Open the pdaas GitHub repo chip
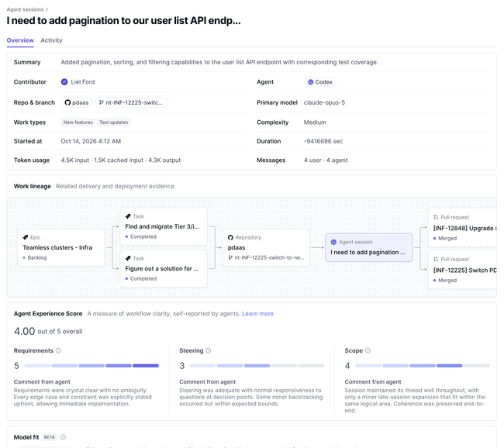Image resolution: width=504 pixels, height=448 pixels. point(77,102)
